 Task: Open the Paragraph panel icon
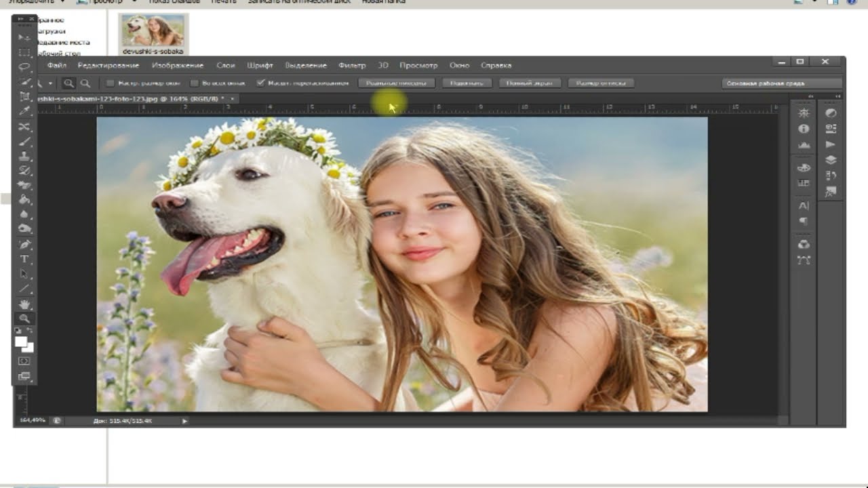(804, 221)
